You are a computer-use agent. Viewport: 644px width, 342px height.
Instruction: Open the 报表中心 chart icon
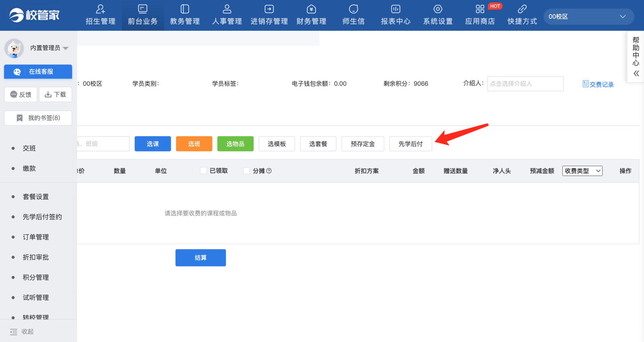(396, 9)
